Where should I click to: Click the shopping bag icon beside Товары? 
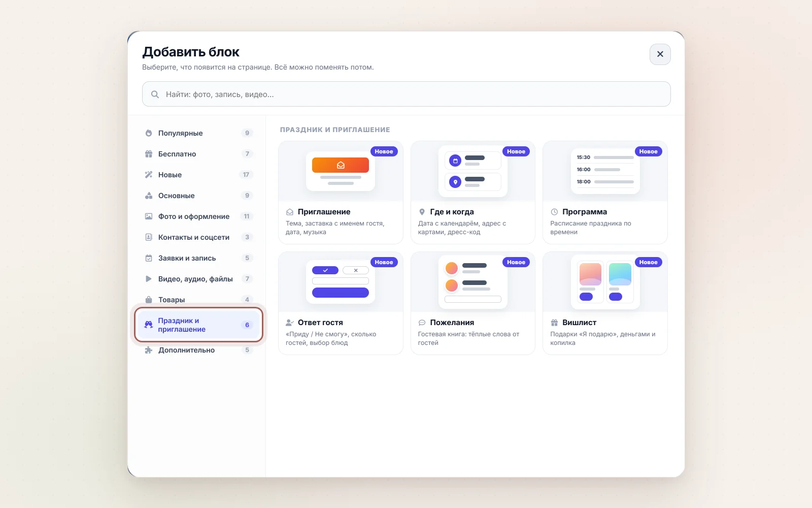[x=149, y=300]
